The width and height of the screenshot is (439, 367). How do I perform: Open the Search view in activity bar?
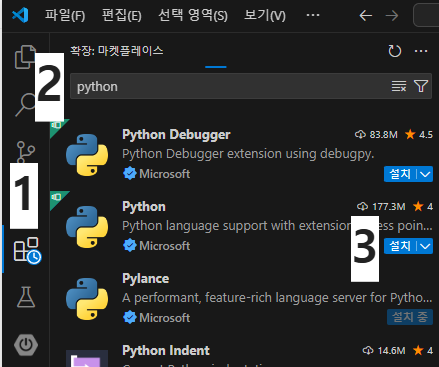pyautogui.click(x=25, y=105)
